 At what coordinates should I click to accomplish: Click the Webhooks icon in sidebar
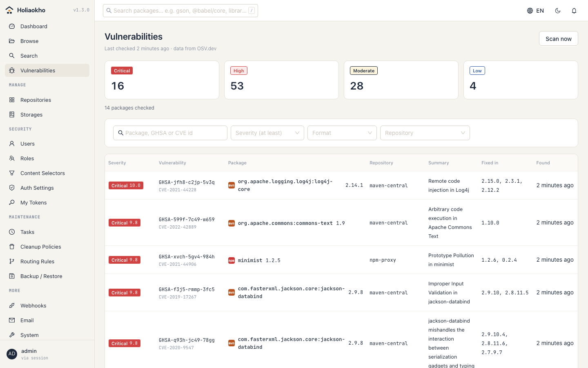tap(12, 305)
